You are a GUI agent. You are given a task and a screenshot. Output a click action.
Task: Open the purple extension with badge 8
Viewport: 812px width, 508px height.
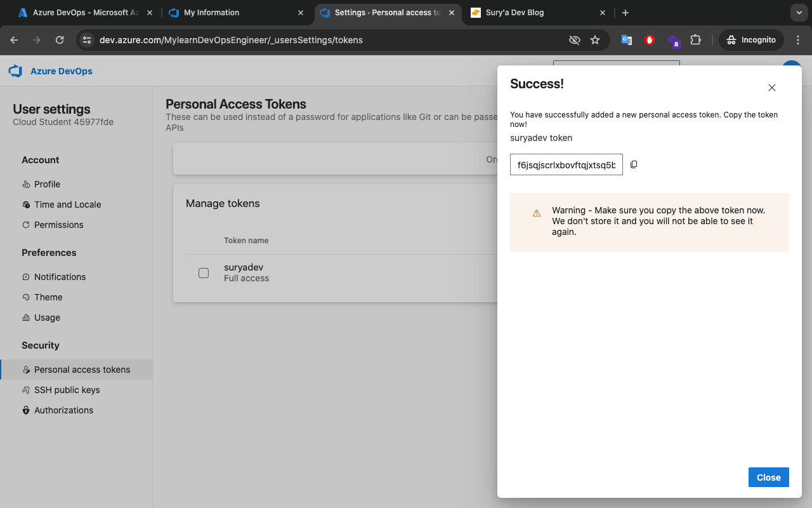pyautogui.click(x=674, y=41)
